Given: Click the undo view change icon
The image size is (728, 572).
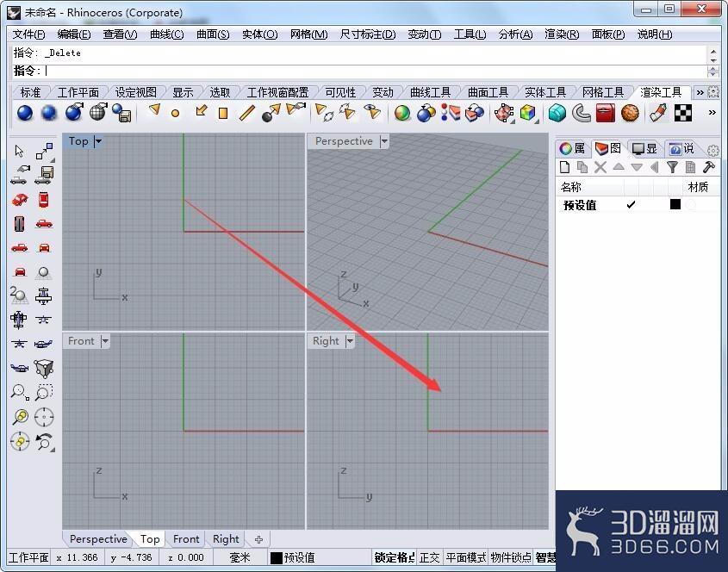Looking at the screenshot, I should coord(44,442).
